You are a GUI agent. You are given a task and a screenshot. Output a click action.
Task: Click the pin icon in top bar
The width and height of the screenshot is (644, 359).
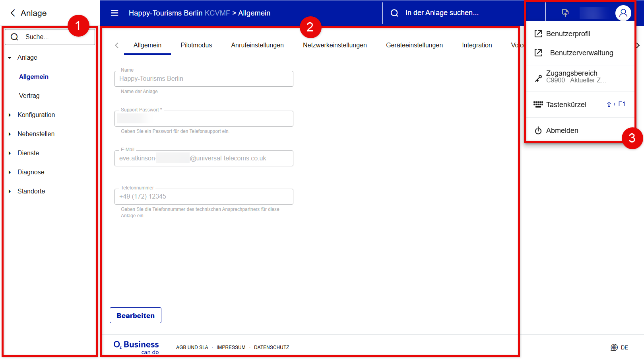pos(565,13)
